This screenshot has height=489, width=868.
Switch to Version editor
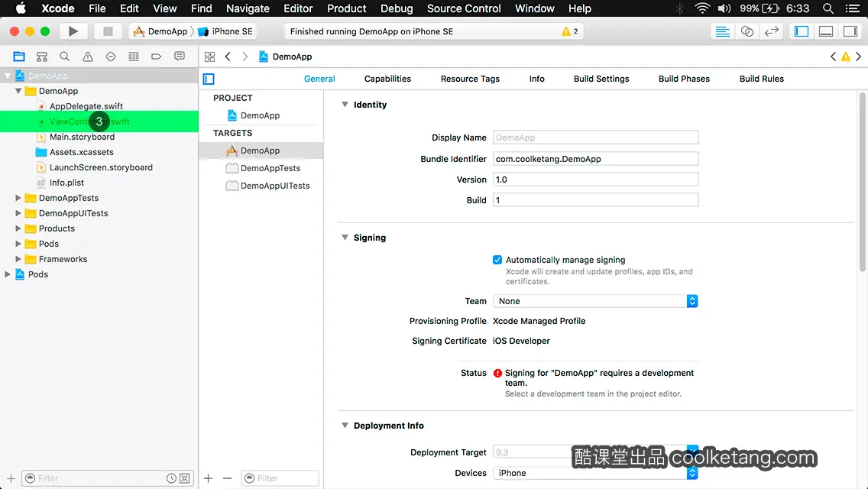771,31
